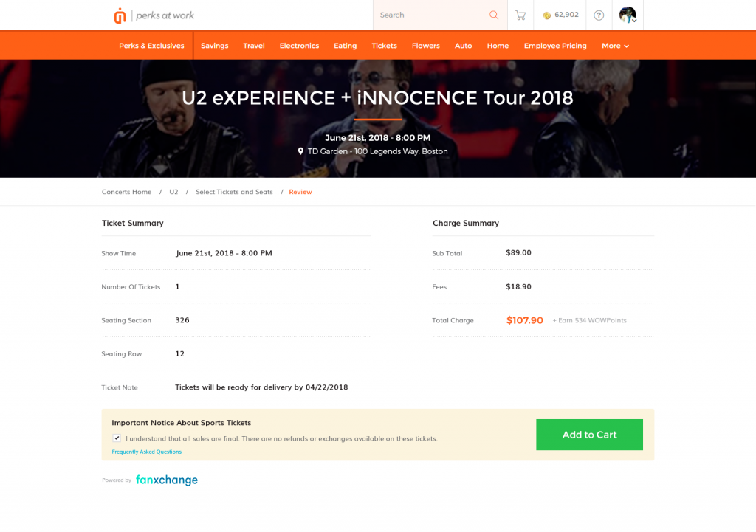Click the Perks at Work logo icon

click(120, 15)
